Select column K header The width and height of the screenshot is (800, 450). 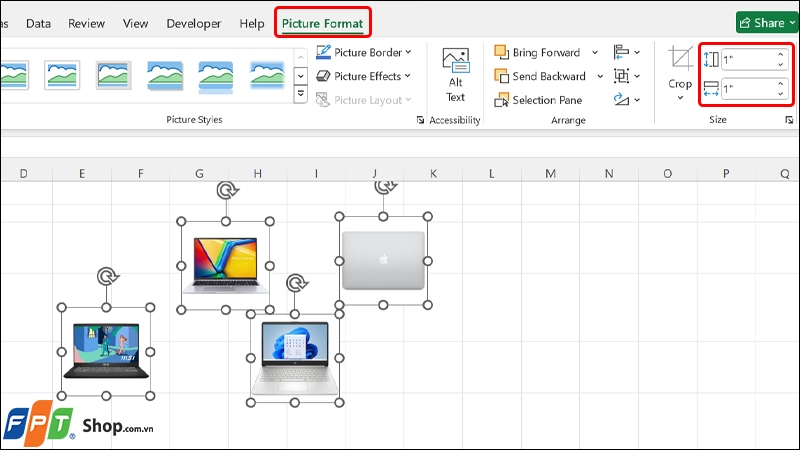(x=433, y=173)
